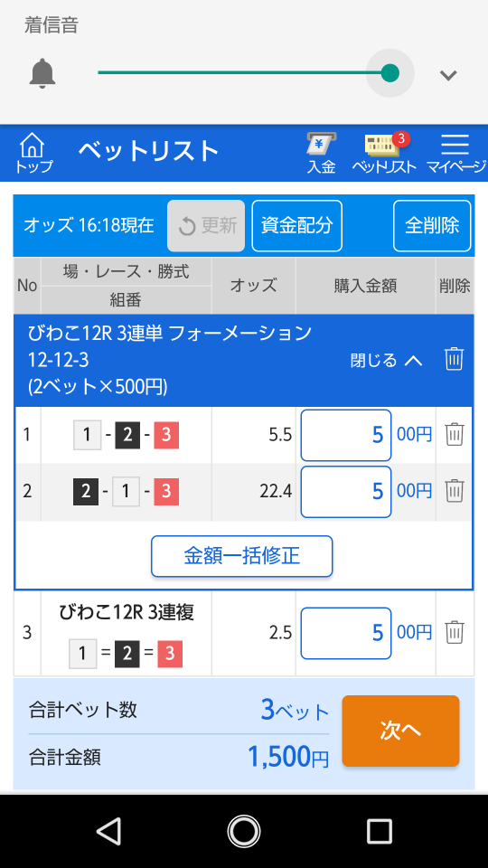Edit amount field for 3連複 bet
The width and height of the screenshot is (488, 868).
[x=346, y=633]
